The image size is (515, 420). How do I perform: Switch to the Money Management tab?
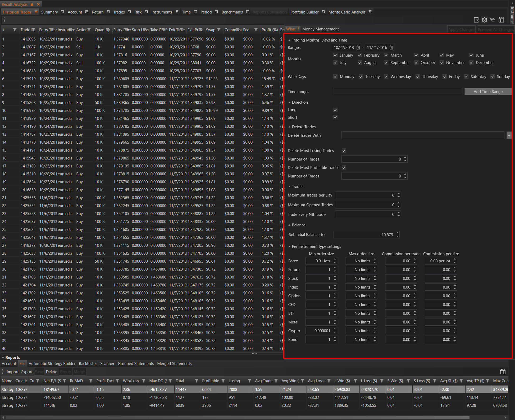click(320, 29)
